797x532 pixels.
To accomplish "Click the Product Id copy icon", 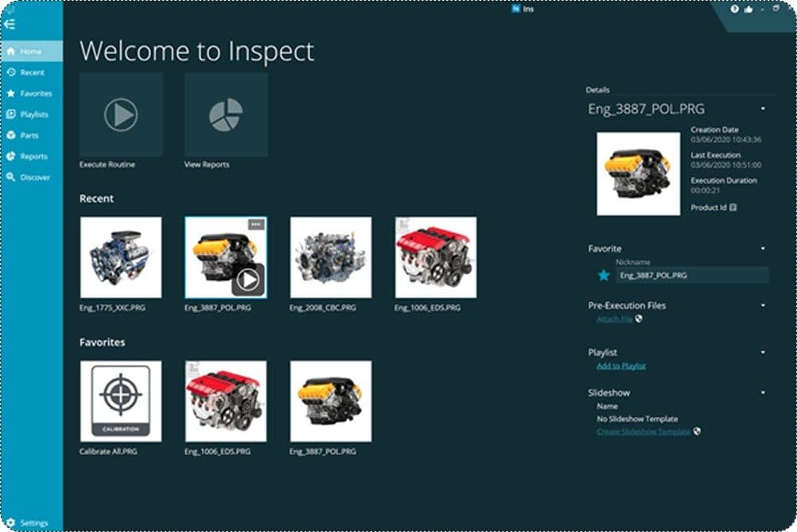I will coord(733,208).
